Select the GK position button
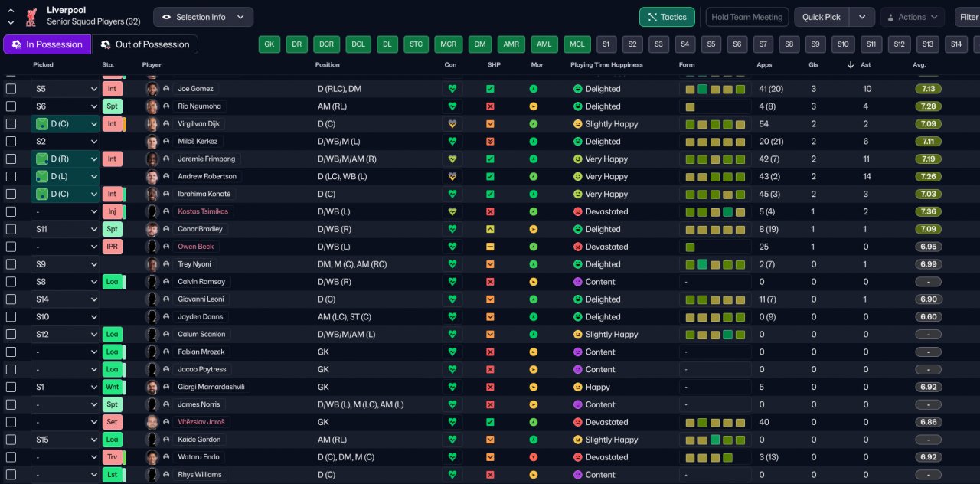 point(269,44)
